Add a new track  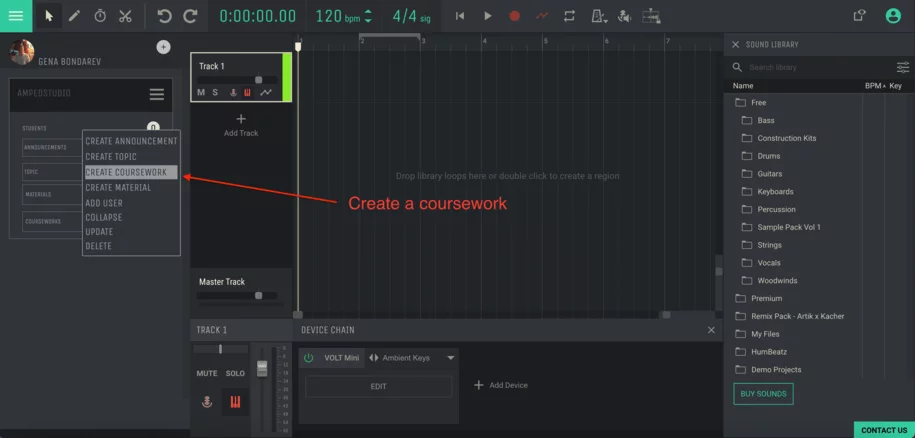[x=241, y=125]
